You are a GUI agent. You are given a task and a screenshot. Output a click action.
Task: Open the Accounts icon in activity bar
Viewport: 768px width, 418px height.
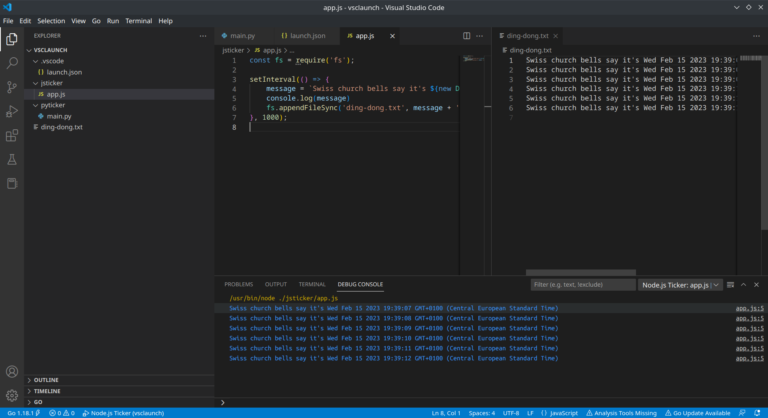[x=12, y=371]
